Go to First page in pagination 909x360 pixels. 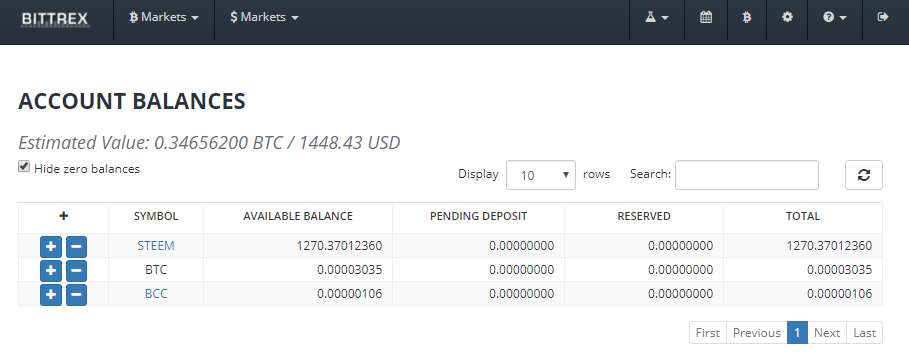708,333
